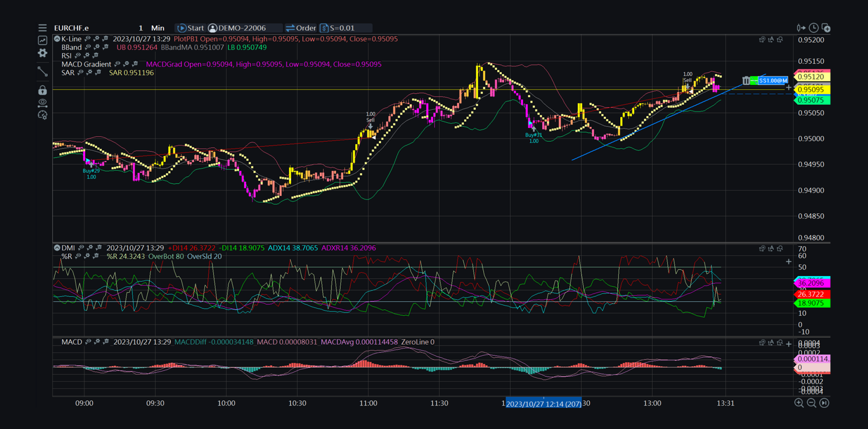This screenshot has height=429, width=868.
Task: Open the S=0.01 lot size field
Action: click(x=346, y=28)
